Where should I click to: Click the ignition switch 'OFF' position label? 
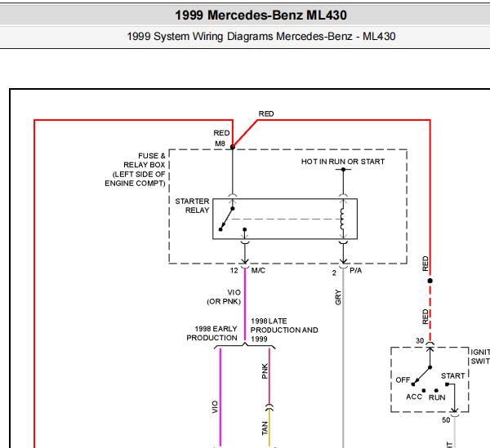(403, 380)
